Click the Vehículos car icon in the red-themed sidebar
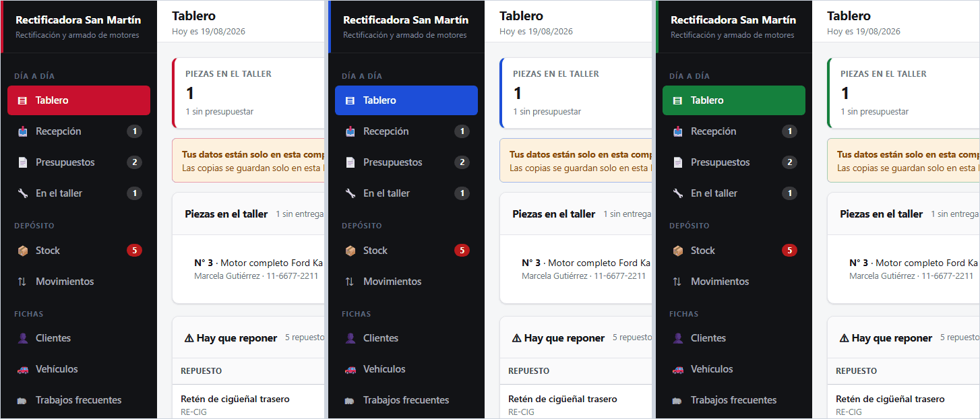The width and height of the screenshot is (980, 419). coord(22,369)
